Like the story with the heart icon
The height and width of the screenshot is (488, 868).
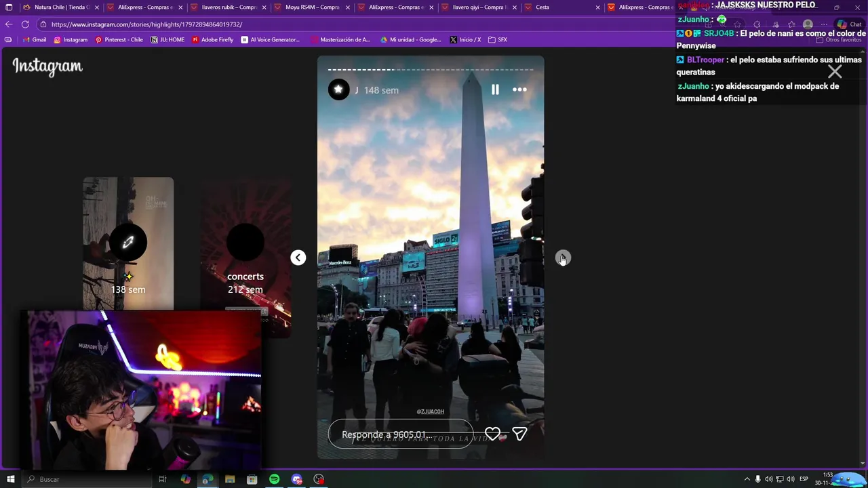click(x=492, y=434)
